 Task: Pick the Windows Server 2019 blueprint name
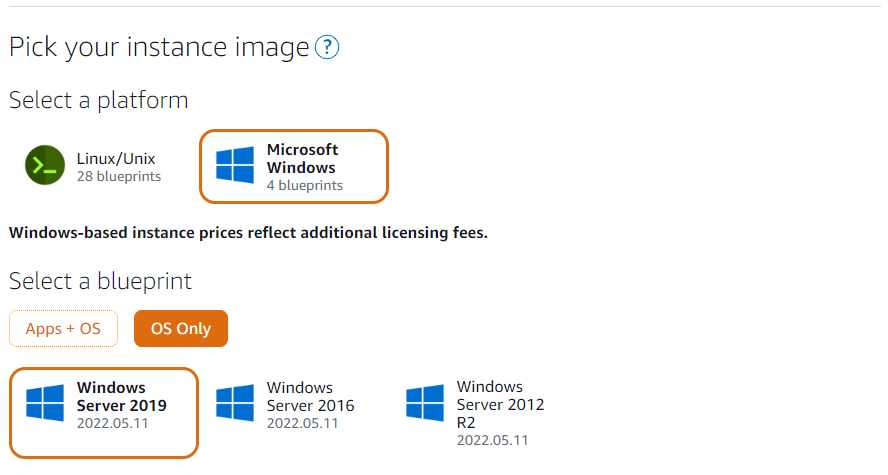(122, 396)
